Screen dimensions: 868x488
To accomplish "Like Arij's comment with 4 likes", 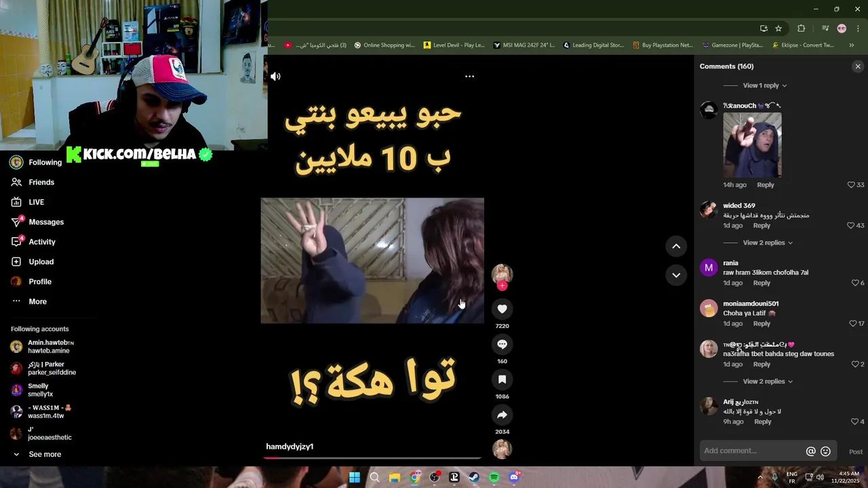I will [x=855, y=422].
